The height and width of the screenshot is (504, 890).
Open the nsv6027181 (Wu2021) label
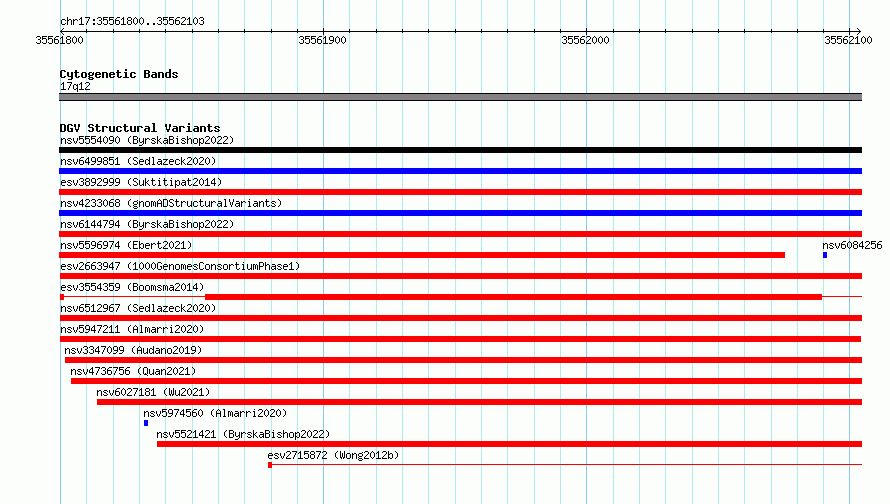pos(153,392)
